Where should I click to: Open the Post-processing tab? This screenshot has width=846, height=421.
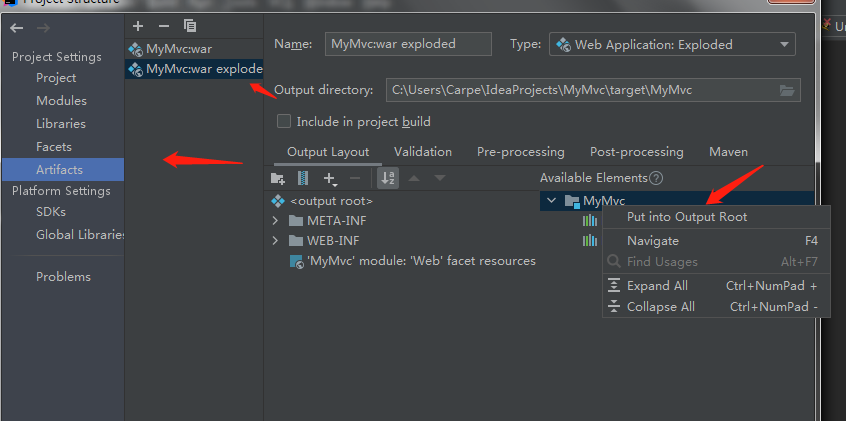[637, 152]
